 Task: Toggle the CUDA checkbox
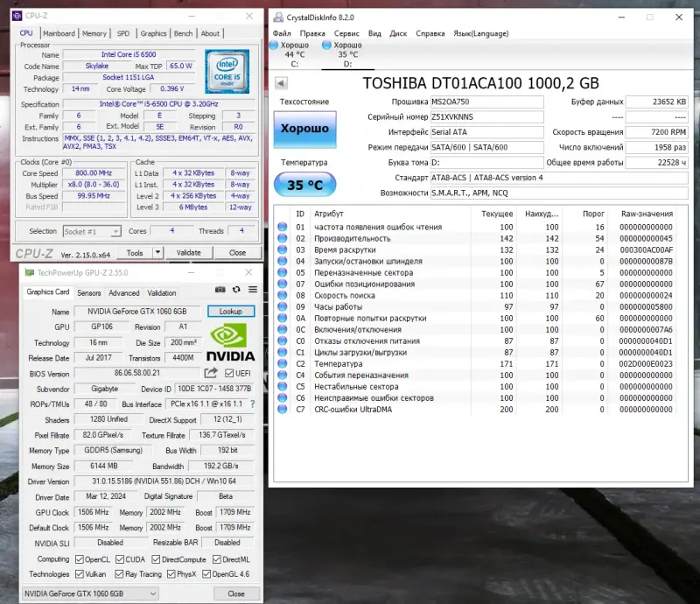[x=120, y=559]
